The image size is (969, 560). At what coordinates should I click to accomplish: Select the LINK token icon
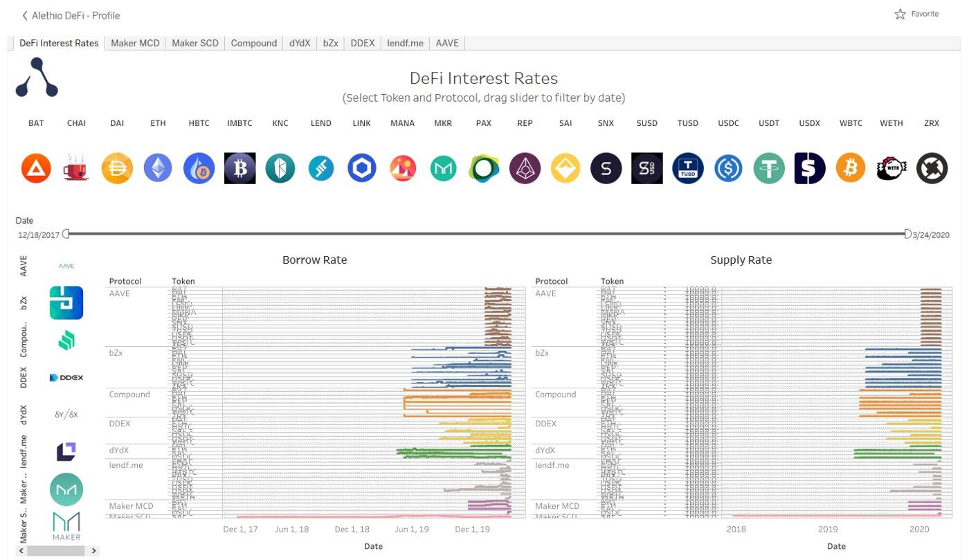[362, 168]
